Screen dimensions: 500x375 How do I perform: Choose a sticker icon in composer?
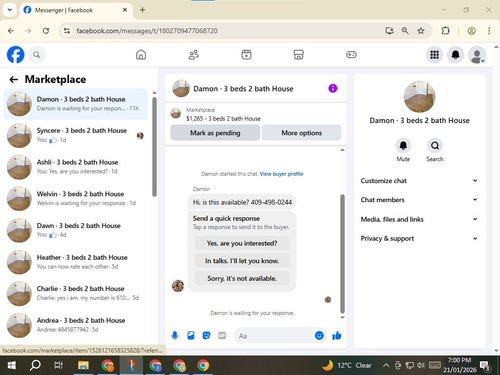point(206,335)
